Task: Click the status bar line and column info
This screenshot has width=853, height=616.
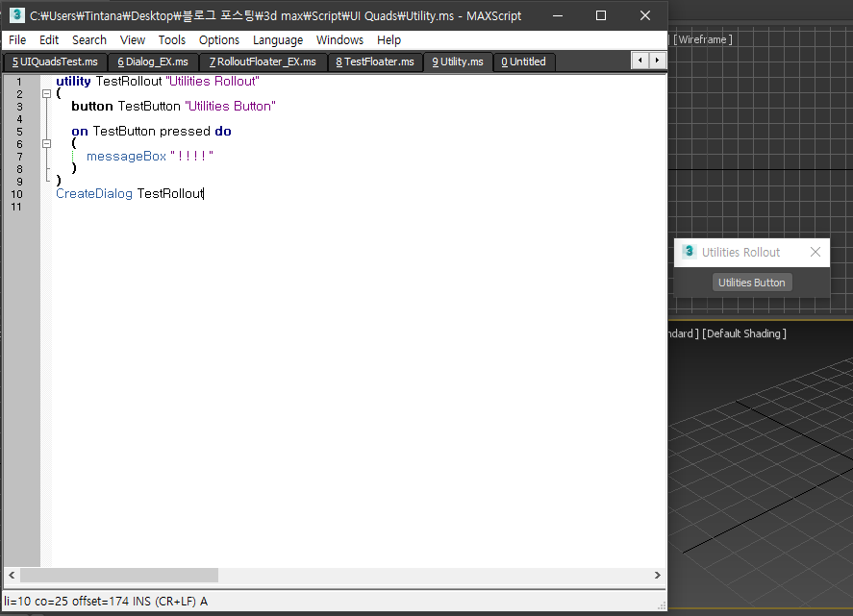Action: [106, 602]
